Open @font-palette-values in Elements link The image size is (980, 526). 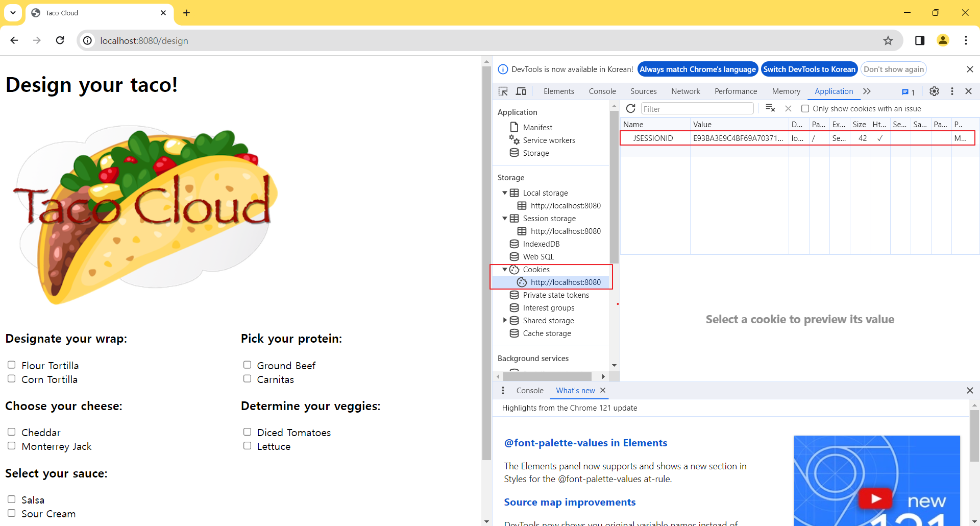[x=585, y=443]
